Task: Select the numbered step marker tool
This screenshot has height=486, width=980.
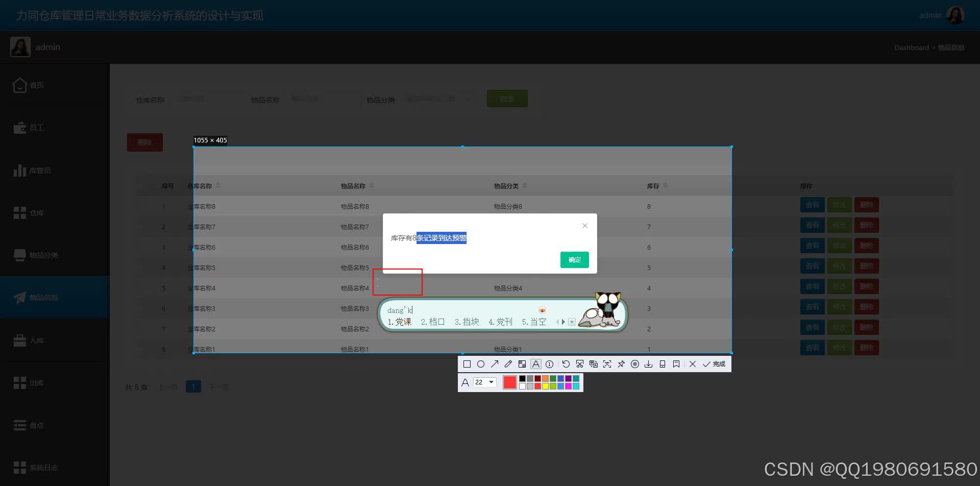Action: (550, 364)
